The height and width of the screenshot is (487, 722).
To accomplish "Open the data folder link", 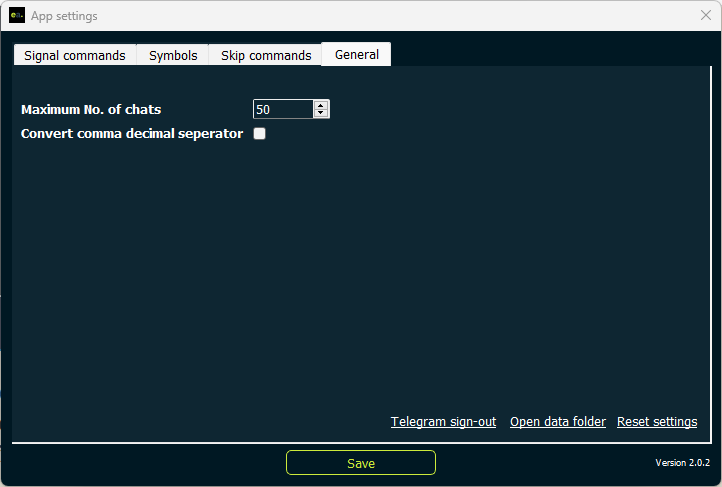I will (558, 422).
